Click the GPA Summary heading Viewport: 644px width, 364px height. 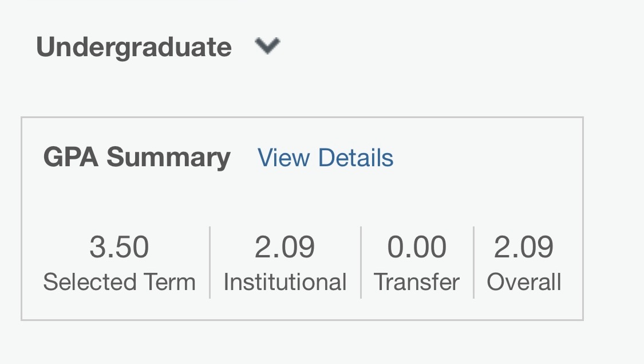pos(137,157)
